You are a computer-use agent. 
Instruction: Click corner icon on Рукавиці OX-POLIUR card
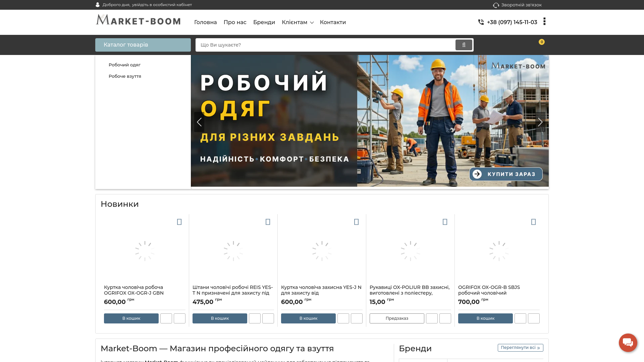point(445,222)
